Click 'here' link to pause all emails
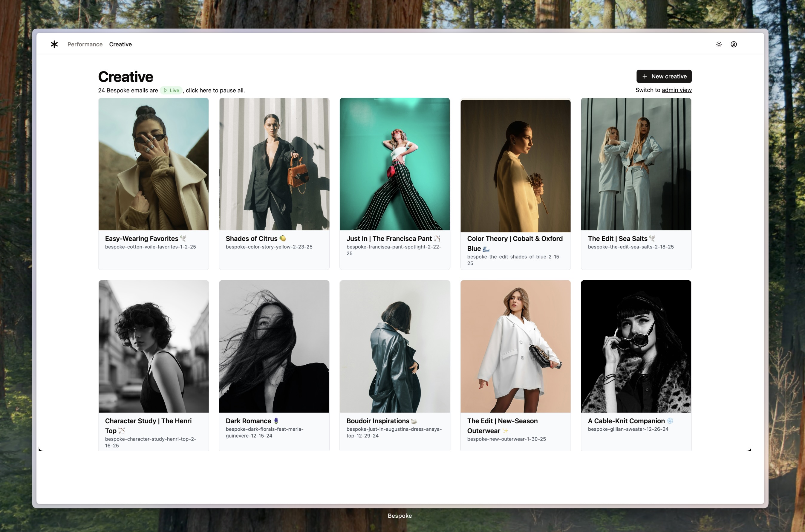 pyautogui.click(x=205, y=90)
